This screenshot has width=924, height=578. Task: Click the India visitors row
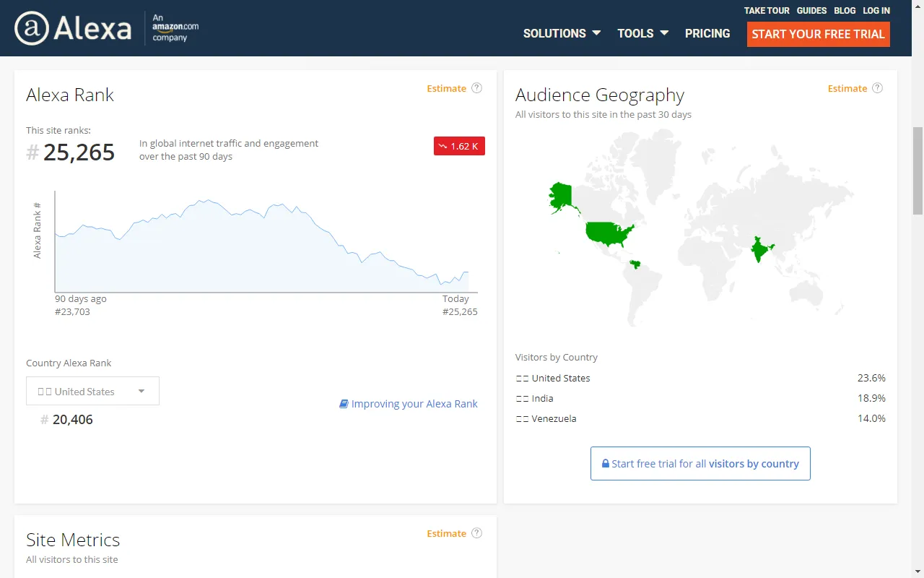(x=700, y=398)
